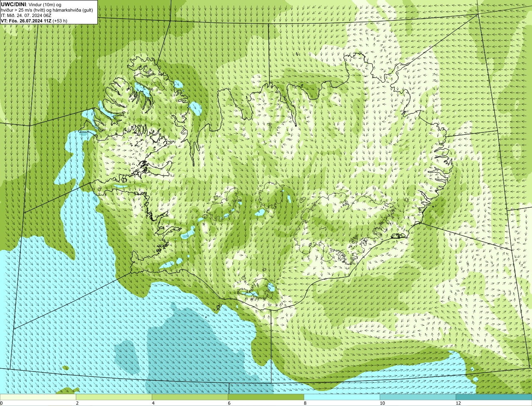Click the legend scale label "12"
The height and width of the screenshot is (406, 532).
pos(458,403)
